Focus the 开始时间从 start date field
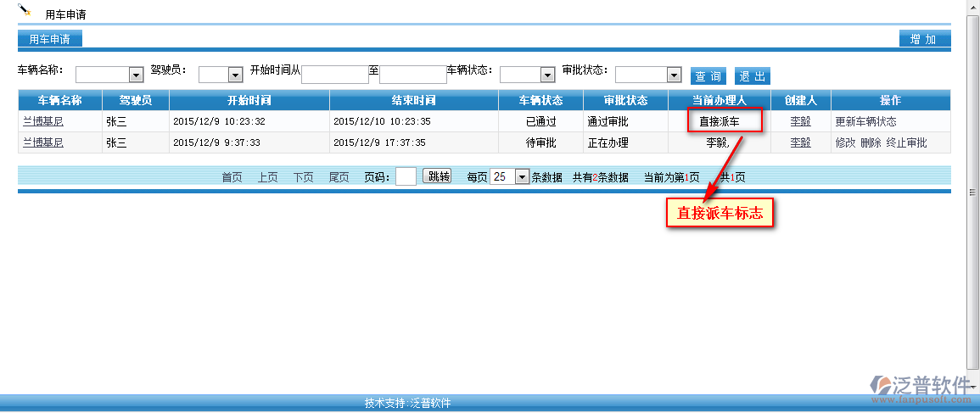 point(335,75)
